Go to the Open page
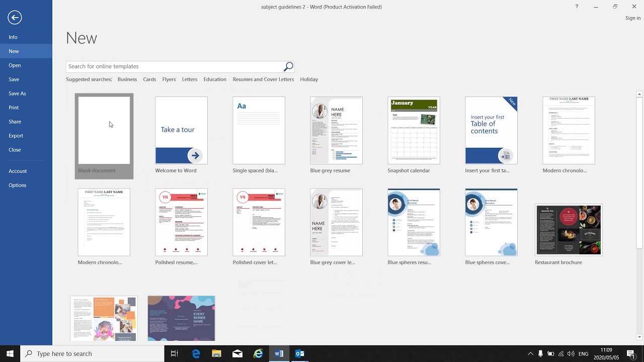This screenshot has height=362, width=644. click(x=26, y=65)
